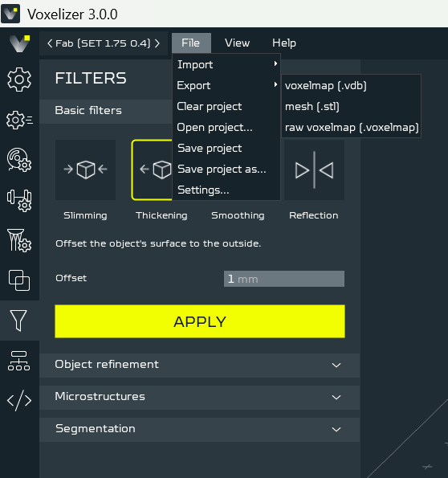Click the Offset value input field

(x=284, y=279)
